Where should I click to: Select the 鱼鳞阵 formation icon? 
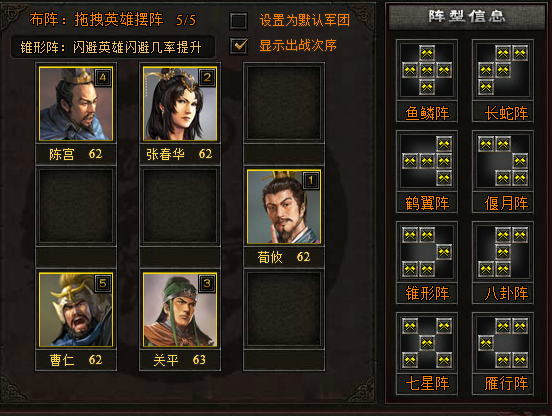pyautogui.click(x=427, y=70)
